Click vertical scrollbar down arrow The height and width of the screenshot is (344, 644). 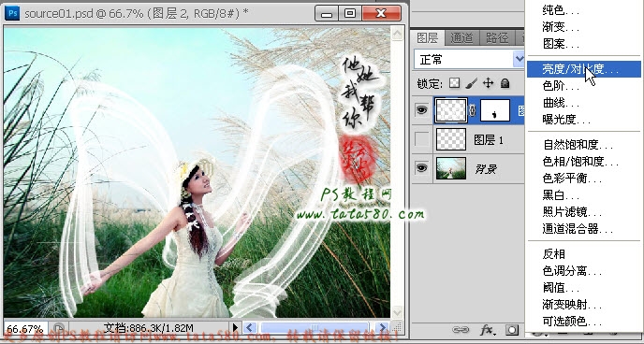397,312
